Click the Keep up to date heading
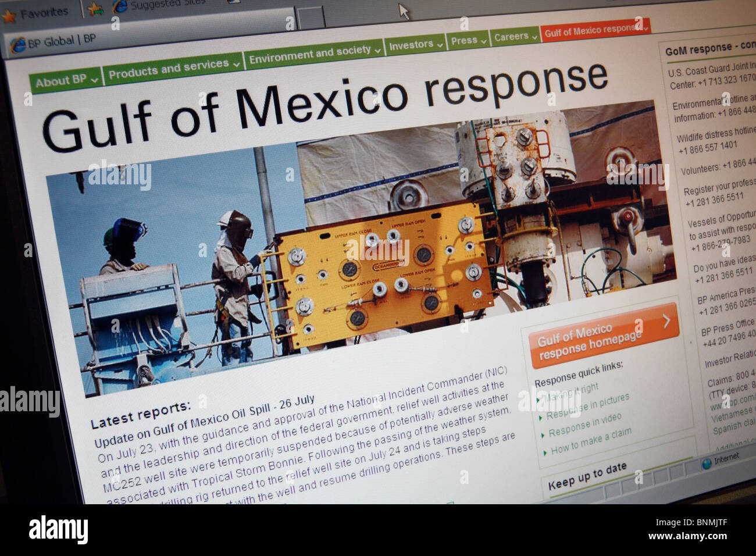Screen dimensions: 756x556 [x=587, y=475]
